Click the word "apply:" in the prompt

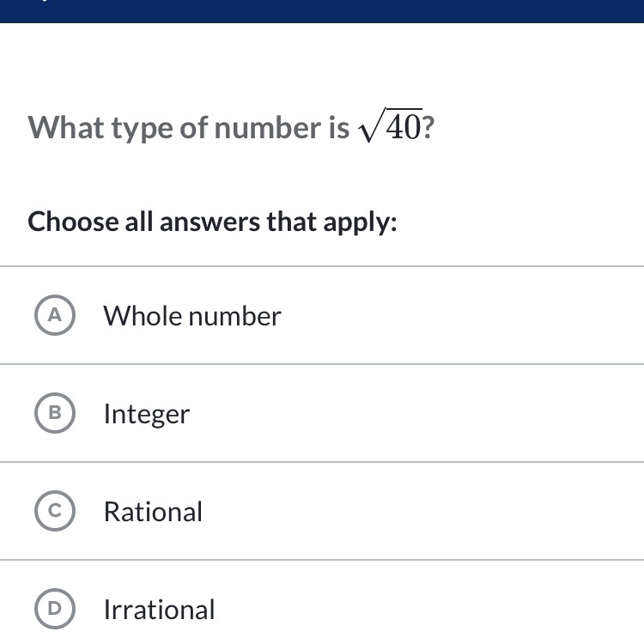pos(360,223)
